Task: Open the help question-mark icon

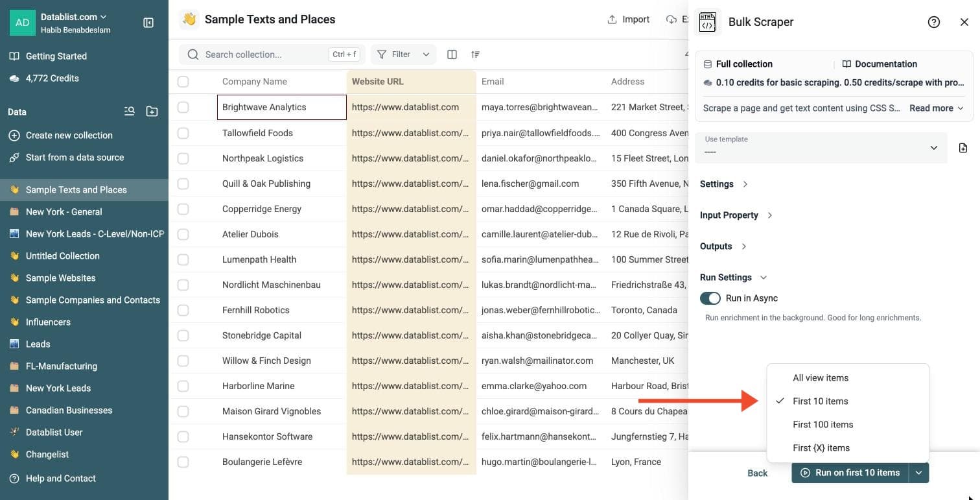Action: tap(934, 22)
